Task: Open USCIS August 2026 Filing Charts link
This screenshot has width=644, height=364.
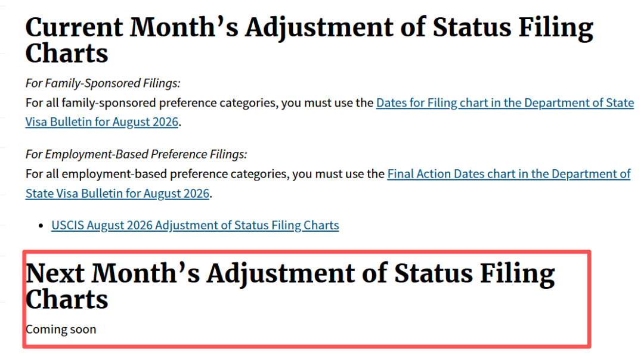Action: click(x=195, y=225)
